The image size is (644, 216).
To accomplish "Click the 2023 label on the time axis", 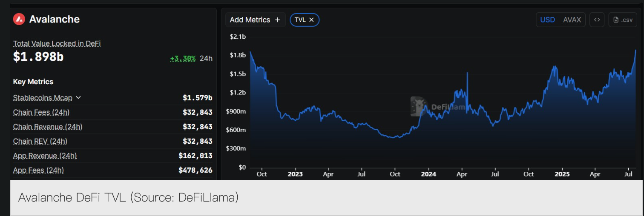I will [295, 174].
